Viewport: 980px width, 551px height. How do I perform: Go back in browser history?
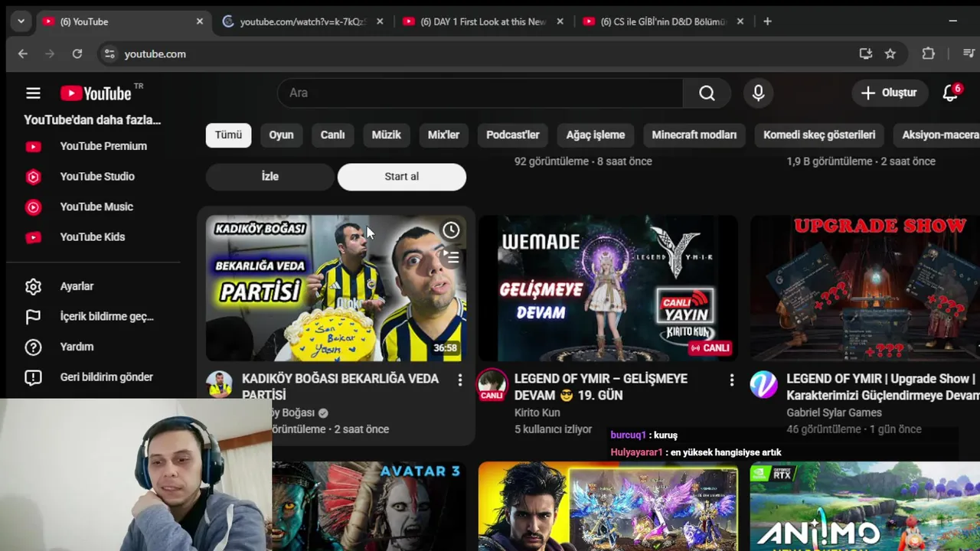[23, 54]
